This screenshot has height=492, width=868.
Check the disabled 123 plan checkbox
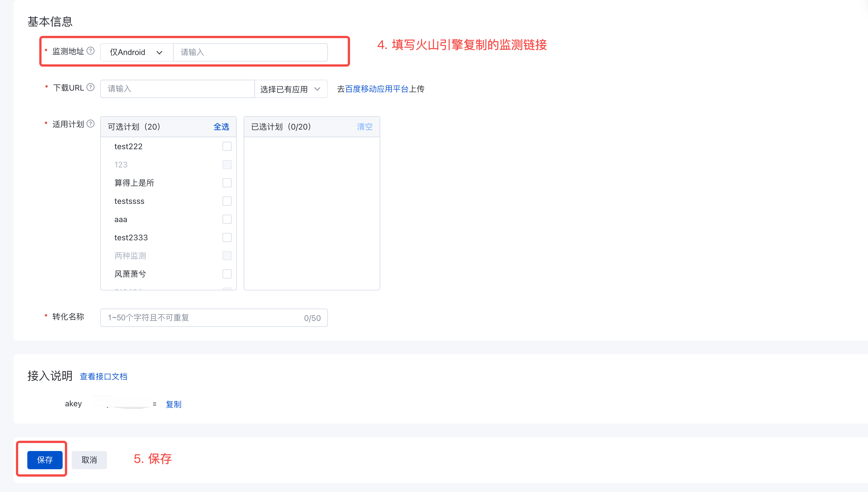[227, 165]
